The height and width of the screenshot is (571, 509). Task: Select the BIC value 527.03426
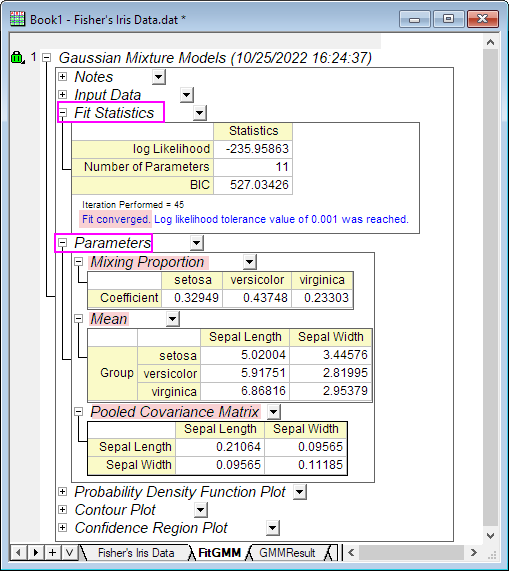(253, 185)
